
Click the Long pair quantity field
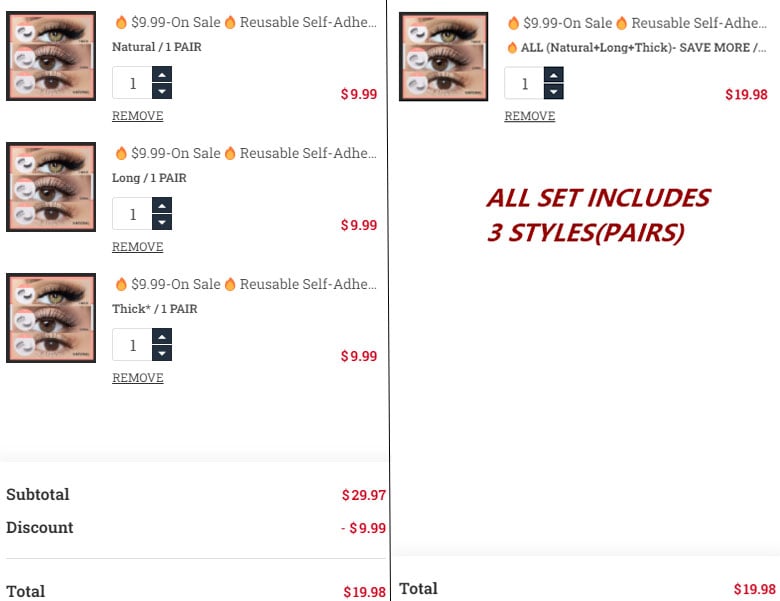coord(132,214)
